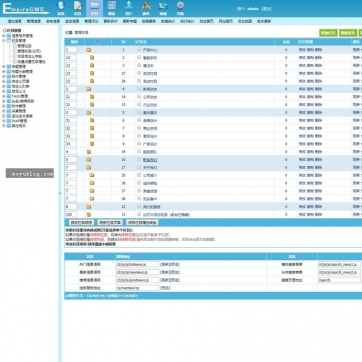Click the round icon in the table header
This screenshot has width=362, height=362.
(x=98, y=42)
